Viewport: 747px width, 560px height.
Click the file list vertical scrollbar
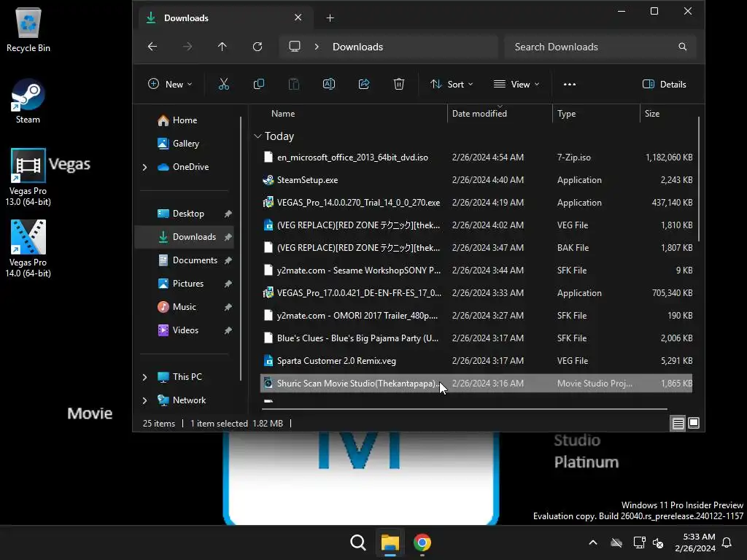coord(698,179)
